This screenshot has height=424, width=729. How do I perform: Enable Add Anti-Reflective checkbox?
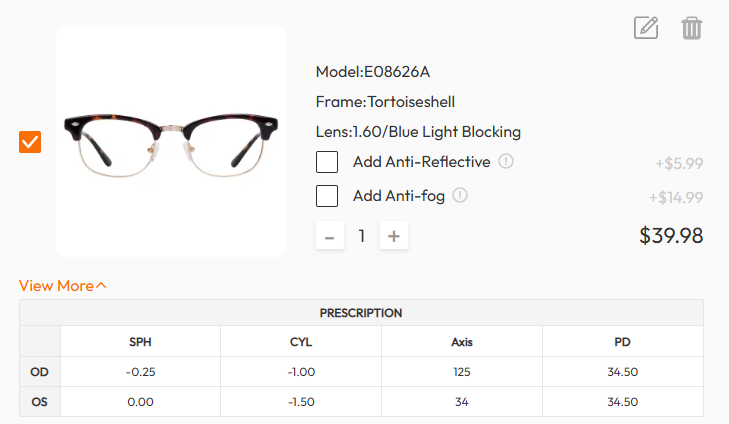point(327,162)
